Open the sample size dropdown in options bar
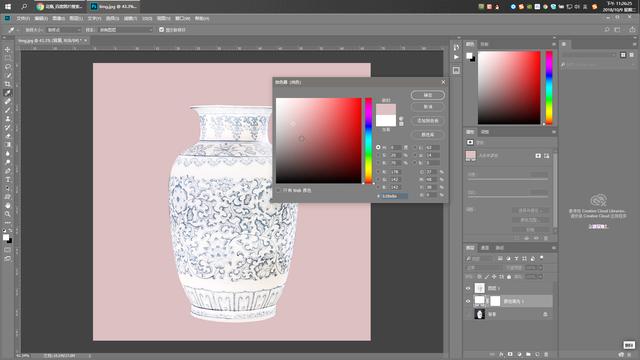 click(x=64, y=30)
